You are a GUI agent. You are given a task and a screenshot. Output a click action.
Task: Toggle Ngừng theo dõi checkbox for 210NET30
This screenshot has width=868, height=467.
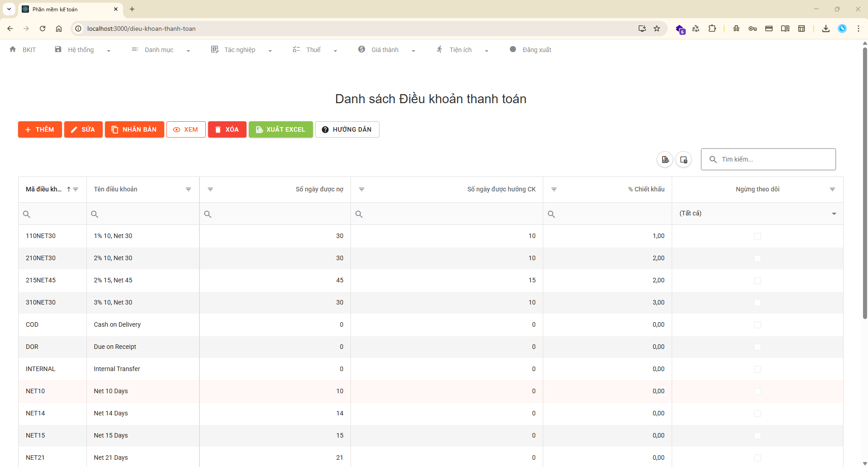(758, 258)
